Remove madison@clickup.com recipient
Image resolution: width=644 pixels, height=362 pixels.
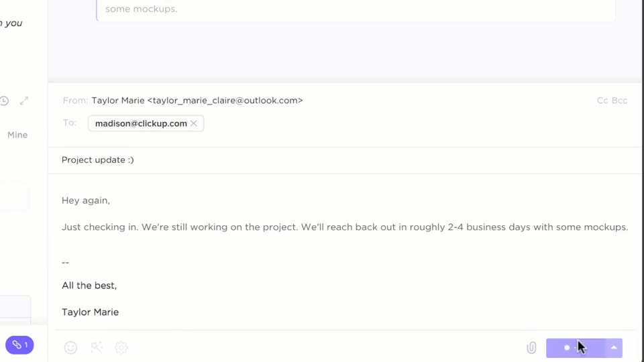point(194,123)
